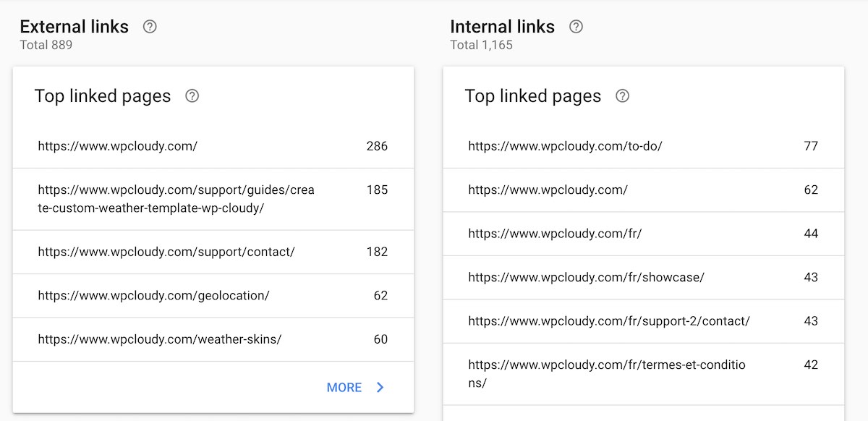
Task: Select the fr/termes-et-conditions linked page row
Action: tap(644, 374)
